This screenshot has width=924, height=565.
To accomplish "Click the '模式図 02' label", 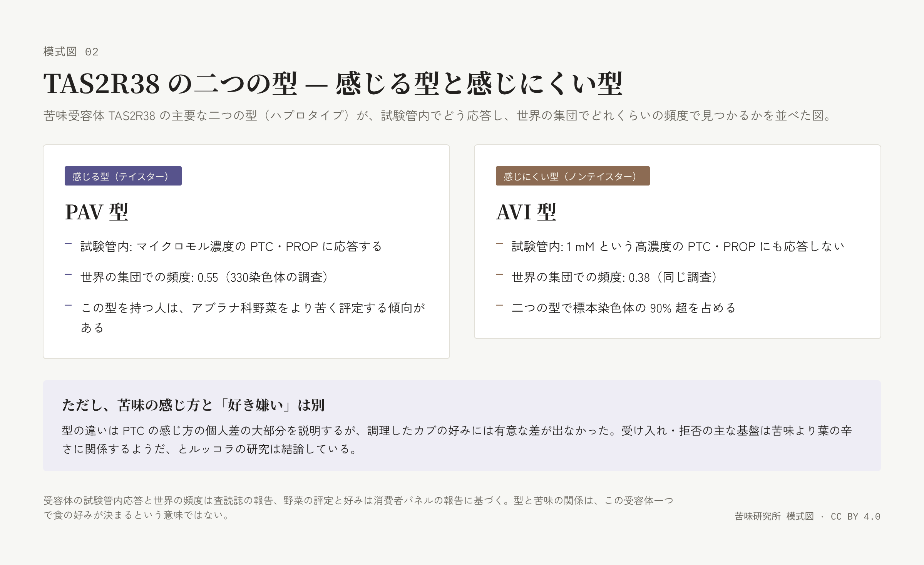I will [x=71, y=52].
